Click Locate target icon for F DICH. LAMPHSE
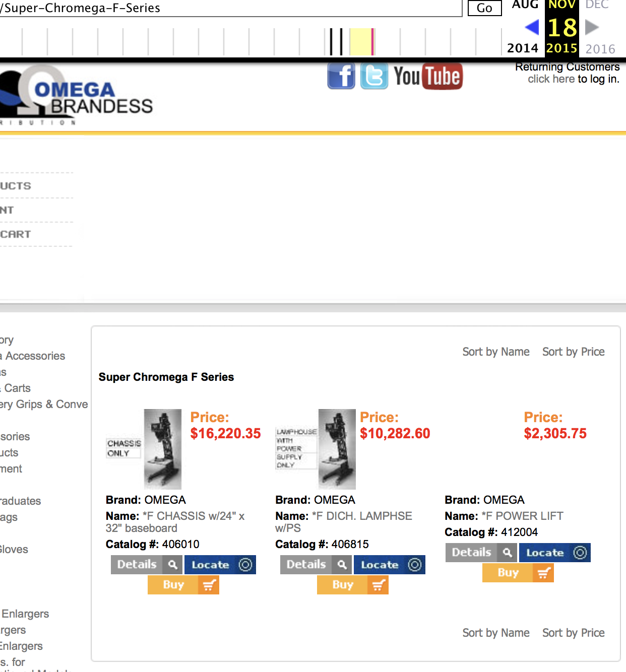 coord(414,565)
